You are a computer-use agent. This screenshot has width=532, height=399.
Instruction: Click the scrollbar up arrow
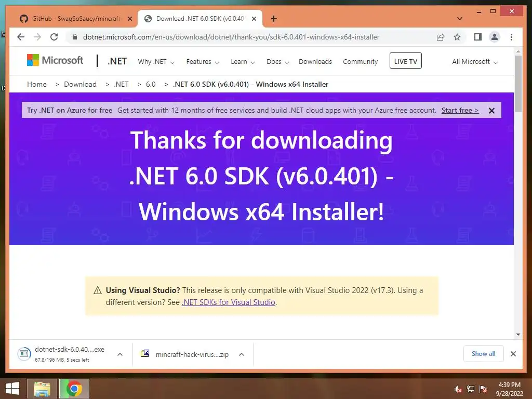[518, 51]
